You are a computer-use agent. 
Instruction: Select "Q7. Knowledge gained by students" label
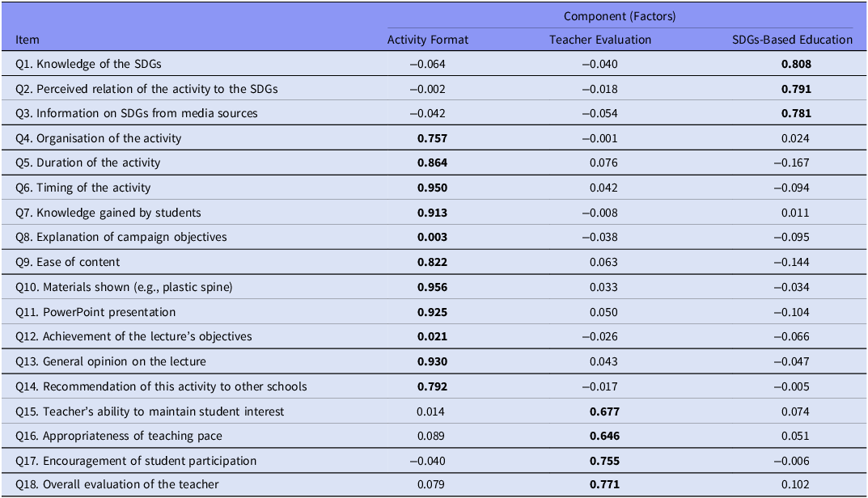pyautogui.click(x=108, y=213)
